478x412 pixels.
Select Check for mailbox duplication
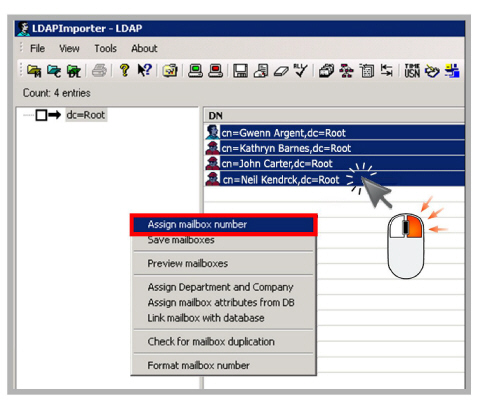pyautogui.click(x=223, y=342)
